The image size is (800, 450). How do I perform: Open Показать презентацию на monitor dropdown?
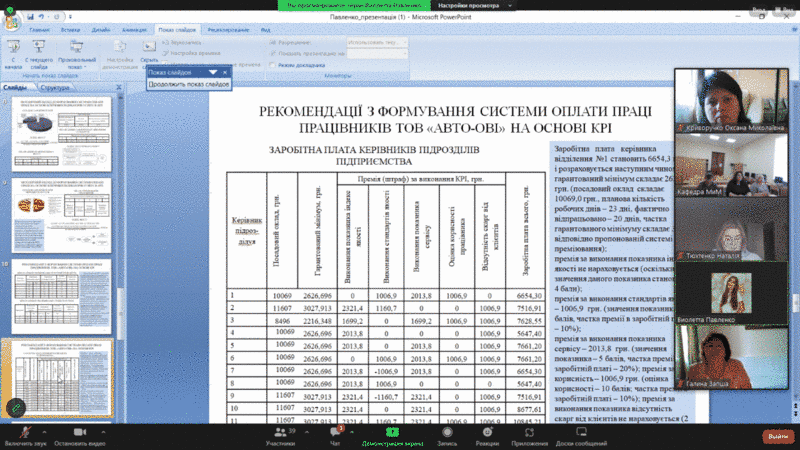coord(377,53)
